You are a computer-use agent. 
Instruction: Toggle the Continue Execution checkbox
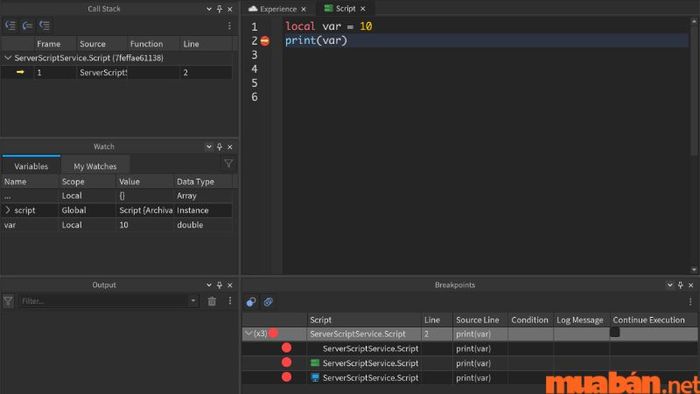tap(615, 332)
